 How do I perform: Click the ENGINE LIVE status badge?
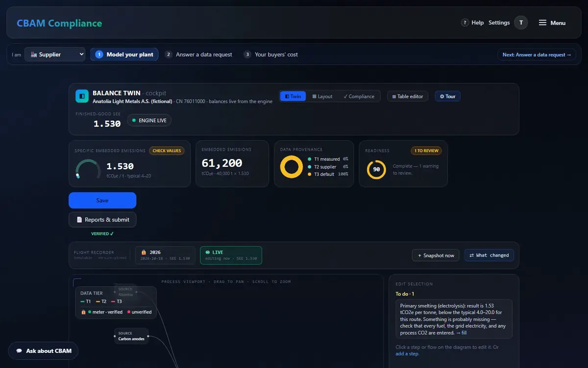tap(149, 120)
